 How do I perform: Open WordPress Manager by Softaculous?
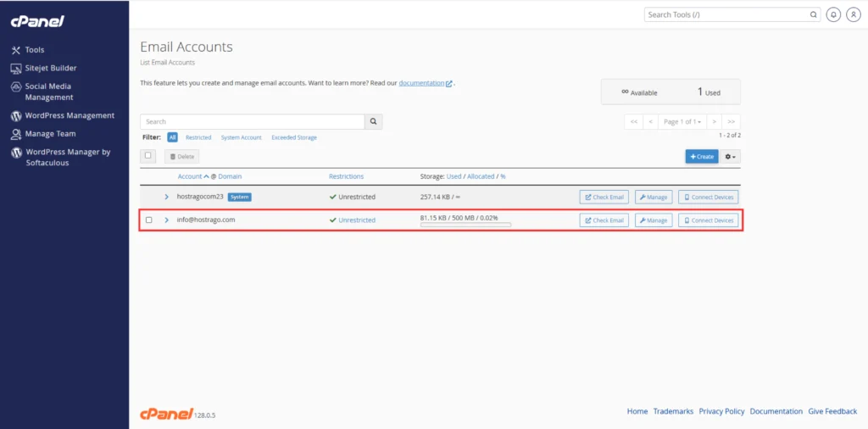(x=68, y=157)
